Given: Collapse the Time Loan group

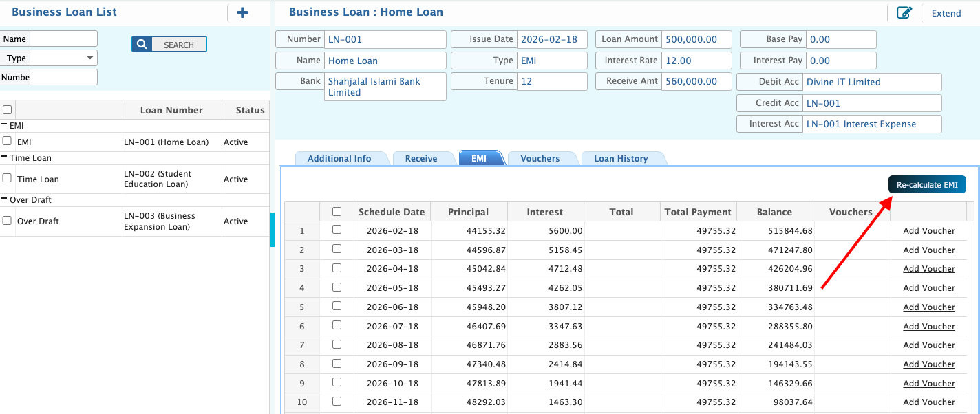Looking at the screenshot, I should point(5,157).
